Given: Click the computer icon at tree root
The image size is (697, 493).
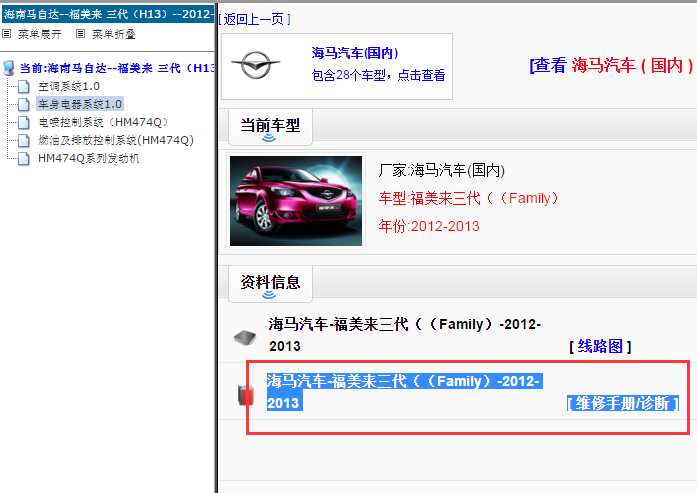Looking at the screenshot, I should [x=8, y=68].
